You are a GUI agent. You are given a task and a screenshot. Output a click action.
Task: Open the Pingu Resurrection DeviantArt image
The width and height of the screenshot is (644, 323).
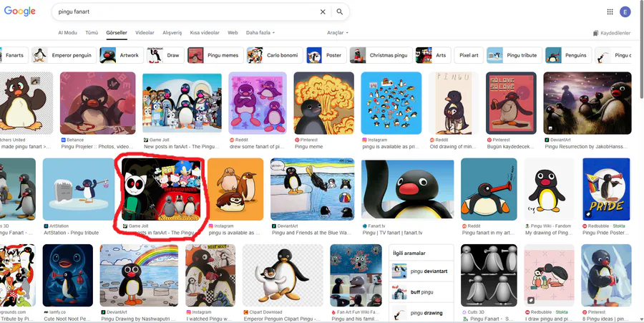tap(587, 103)
